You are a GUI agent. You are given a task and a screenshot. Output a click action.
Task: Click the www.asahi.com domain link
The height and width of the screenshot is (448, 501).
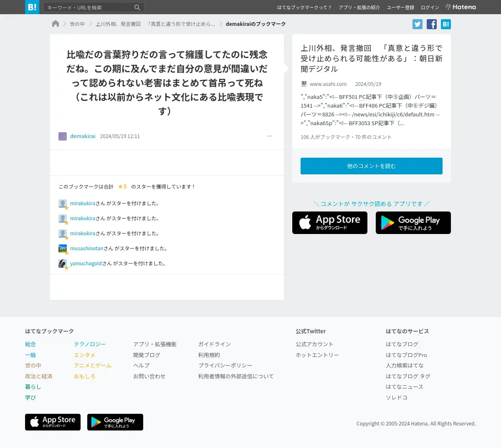coord(328,84)
